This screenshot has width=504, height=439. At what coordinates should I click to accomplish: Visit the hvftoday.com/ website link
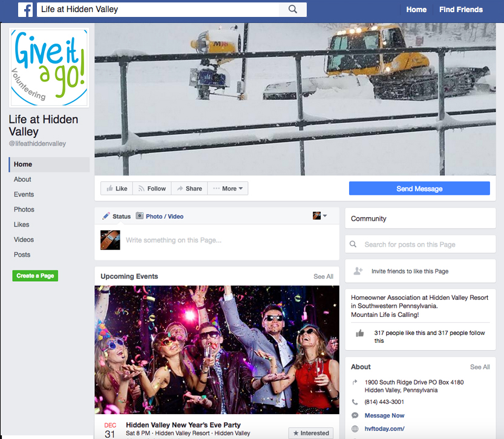point(384,429)
